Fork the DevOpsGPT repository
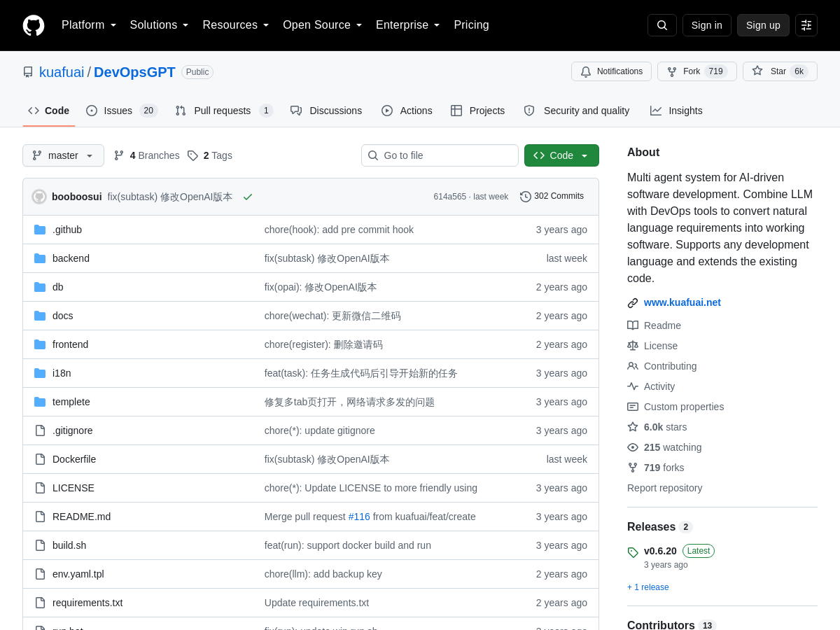Image resolution: width=840 pixels, height=630 pixels. click(x=696, y=71)
